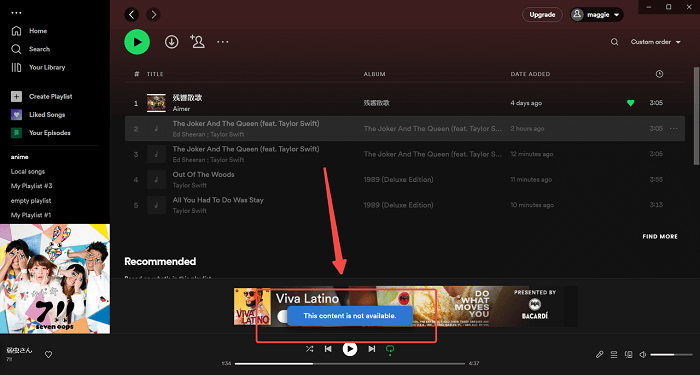Sort by the TITLE column header

click(155, 74)
